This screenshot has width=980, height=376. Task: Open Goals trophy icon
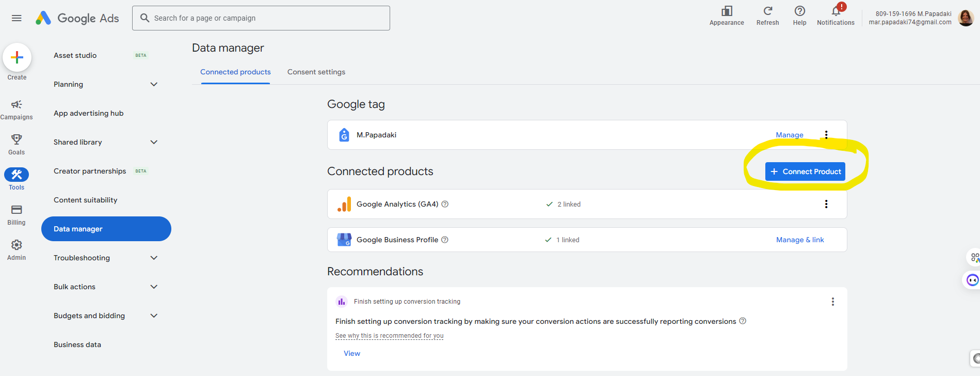tap(17, 139)
